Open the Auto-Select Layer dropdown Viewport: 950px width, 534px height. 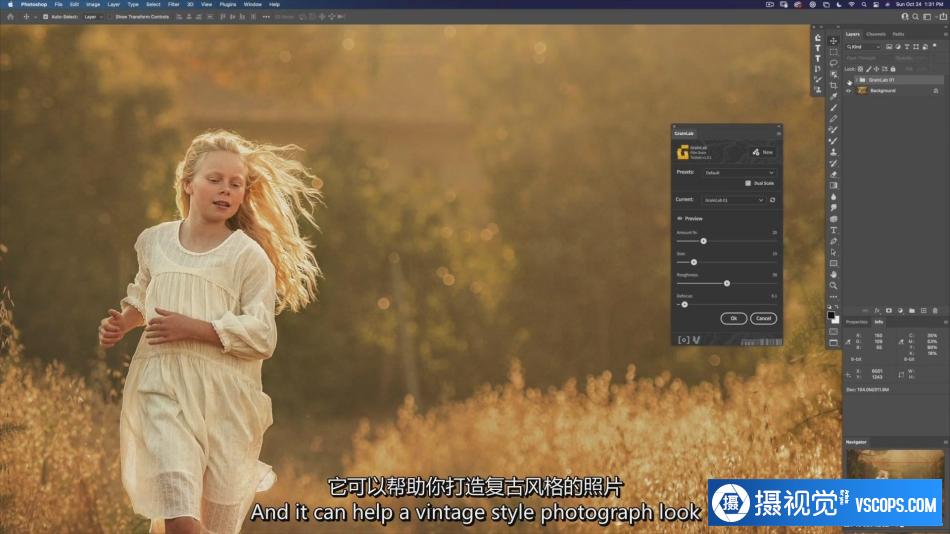[93, 17]
